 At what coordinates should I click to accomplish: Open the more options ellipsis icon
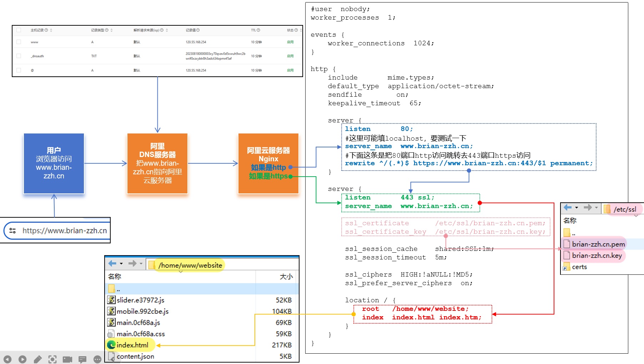[x=97, y=359]
